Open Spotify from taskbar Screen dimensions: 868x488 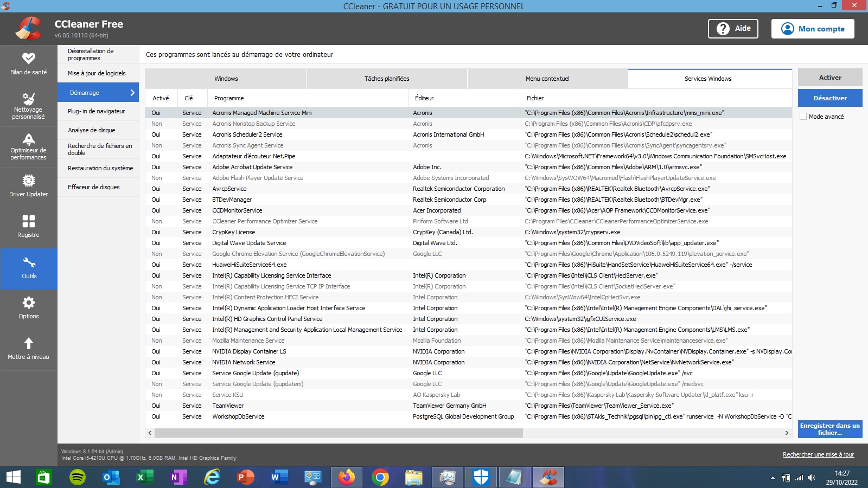(78, 477)
